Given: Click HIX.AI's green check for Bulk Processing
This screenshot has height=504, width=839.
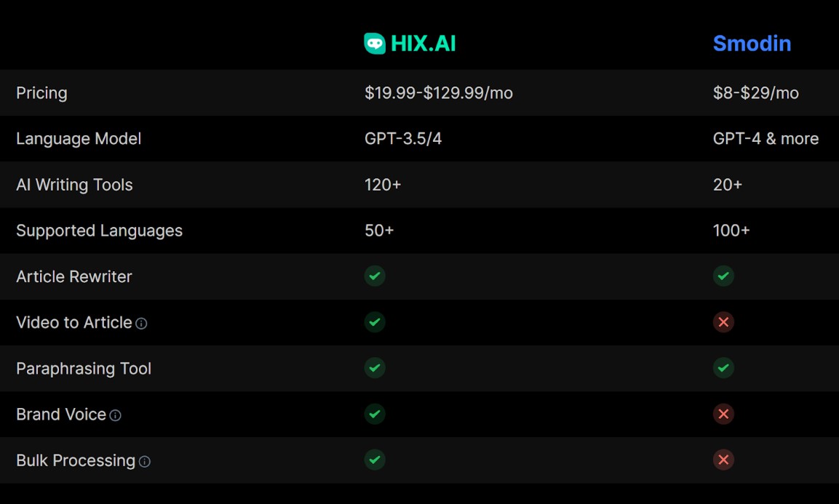Looking at the screenshot, I should click(x=375, y=460).
